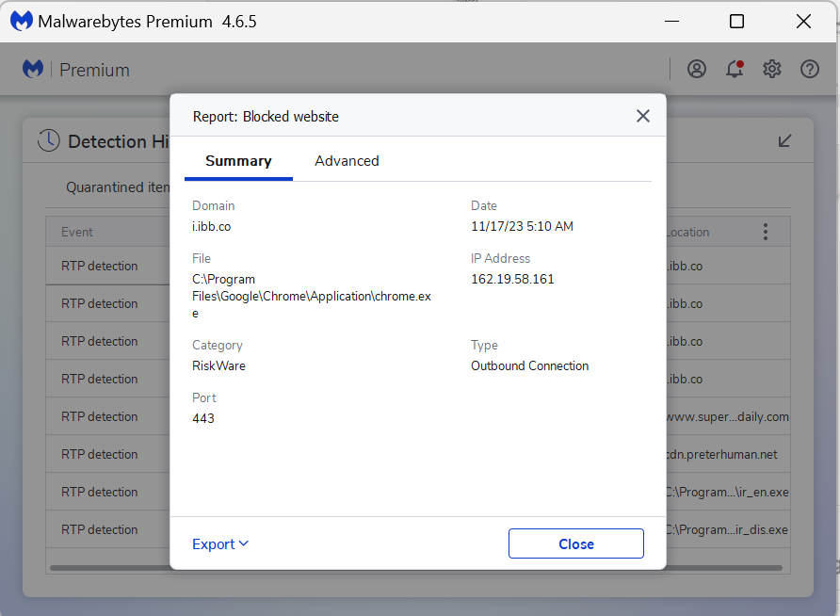Click the horizontal scrollbar of the table

[x=415, y=568]
